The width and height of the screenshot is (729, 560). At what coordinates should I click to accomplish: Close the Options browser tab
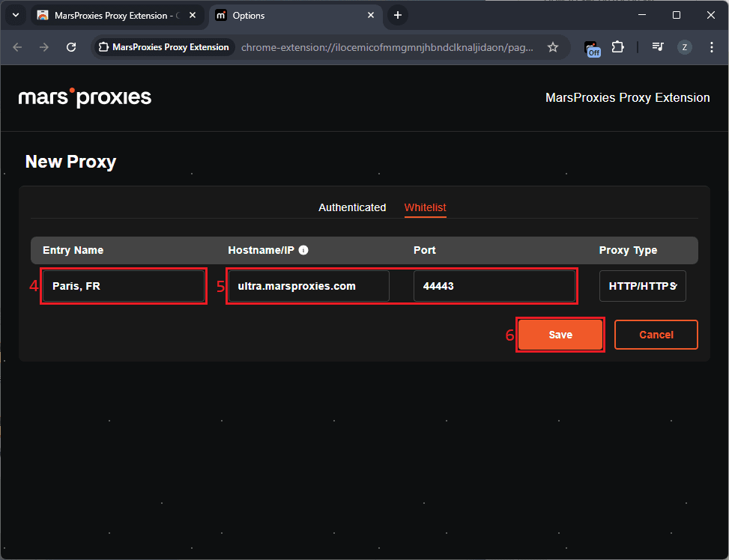(370, 15)
